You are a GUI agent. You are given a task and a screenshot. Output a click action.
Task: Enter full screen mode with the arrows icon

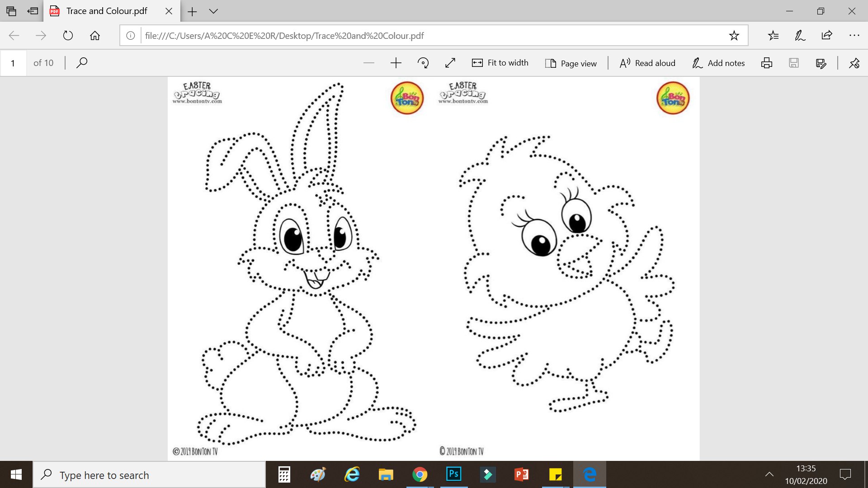coord(450,63)
